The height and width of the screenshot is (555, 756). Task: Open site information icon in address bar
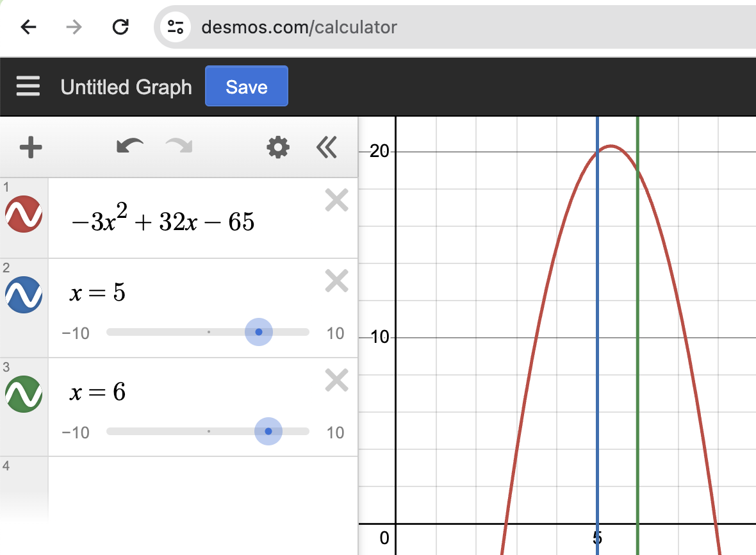[x=176, y=27]
